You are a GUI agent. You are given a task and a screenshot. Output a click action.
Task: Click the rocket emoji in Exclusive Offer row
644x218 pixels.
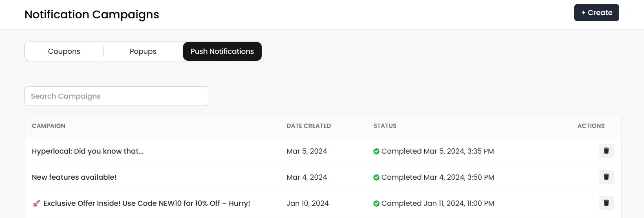coord(36,203)
